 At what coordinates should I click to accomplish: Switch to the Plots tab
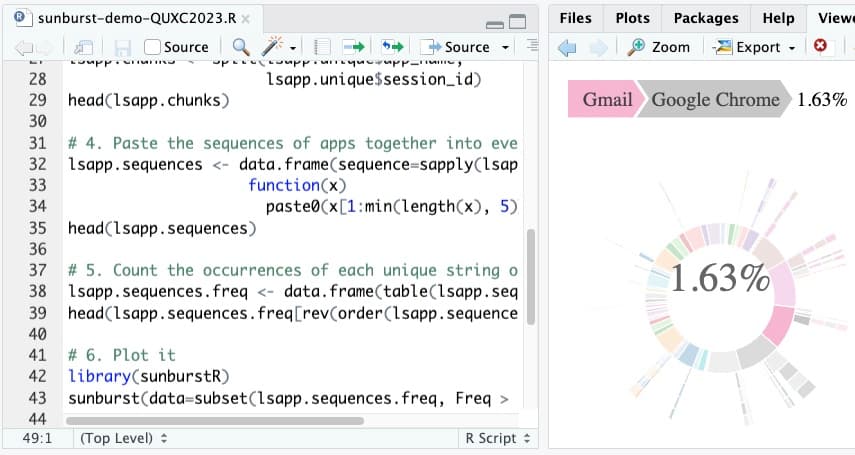click(x=632, y=18)
